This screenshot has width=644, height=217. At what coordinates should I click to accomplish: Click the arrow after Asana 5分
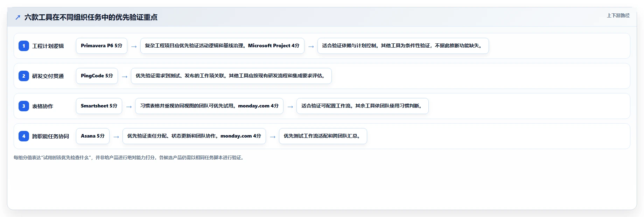[x=116, y=136]
